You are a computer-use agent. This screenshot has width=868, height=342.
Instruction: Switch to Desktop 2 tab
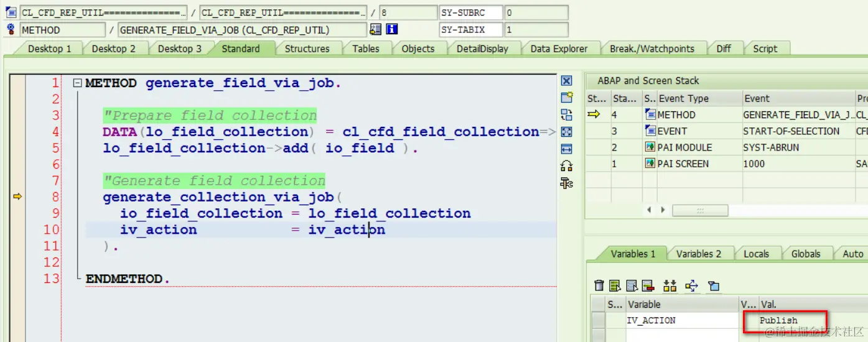pos(113,49)
